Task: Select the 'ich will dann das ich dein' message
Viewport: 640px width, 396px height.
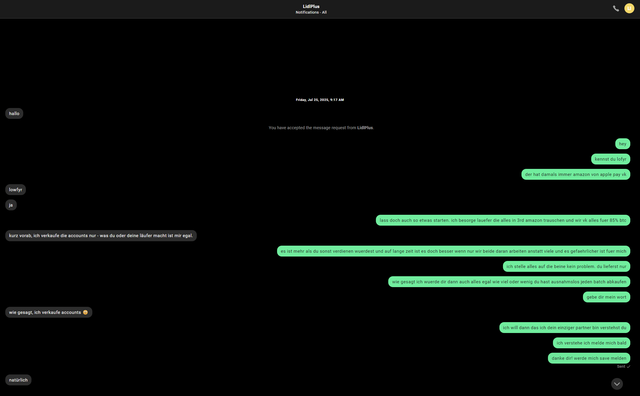Action: click(x=564, y=327)
